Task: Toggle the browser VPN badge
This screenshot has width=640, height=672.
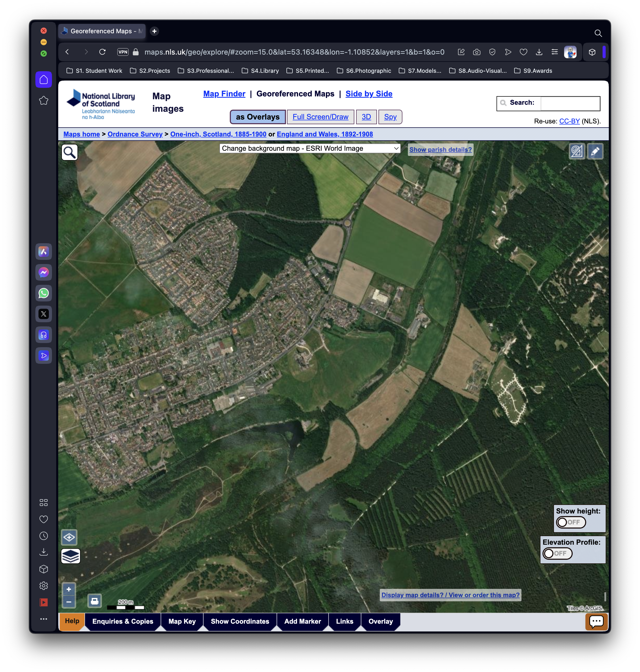Action: [x=123, y=52]
